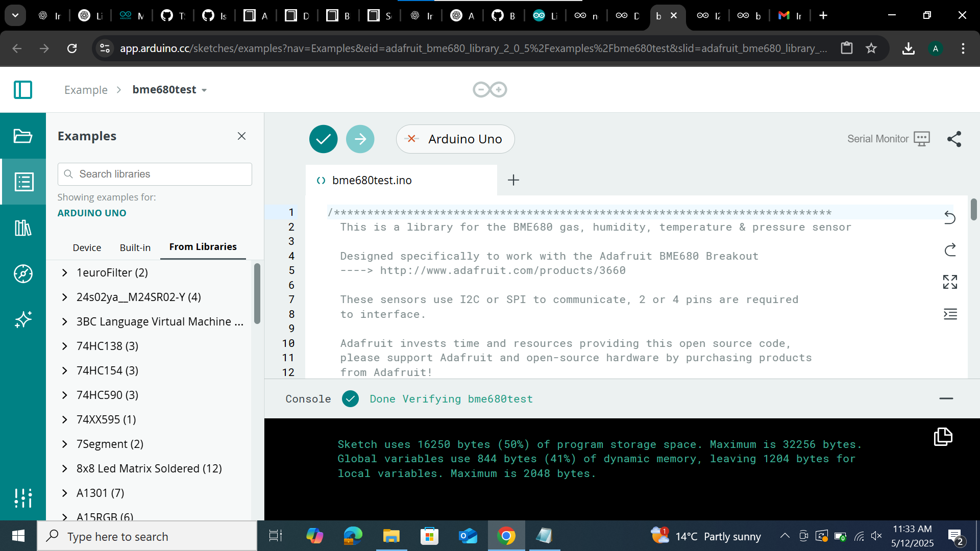Share the current sketch
The height and width of the screenshot is (551, 980).
[954, 139]
